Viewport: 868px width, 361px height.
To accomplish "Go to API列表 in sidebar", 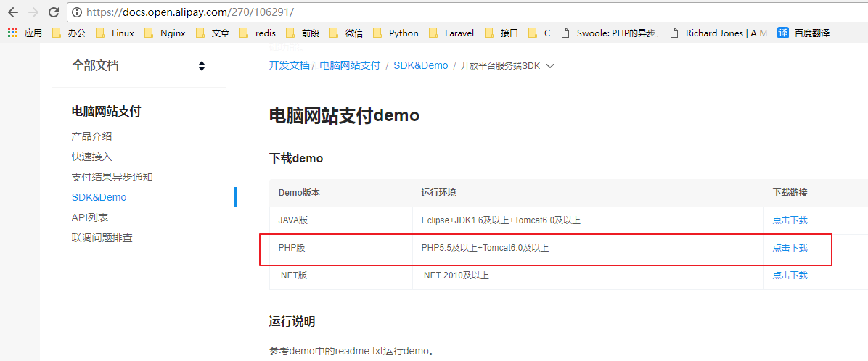I will (x=90, y=217).
